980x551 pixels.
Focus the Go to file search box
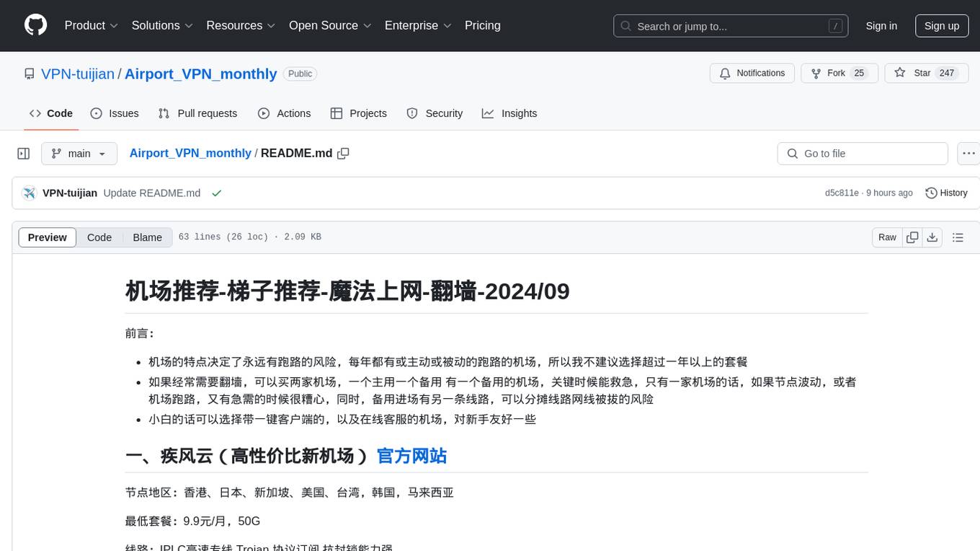[863, 154]
